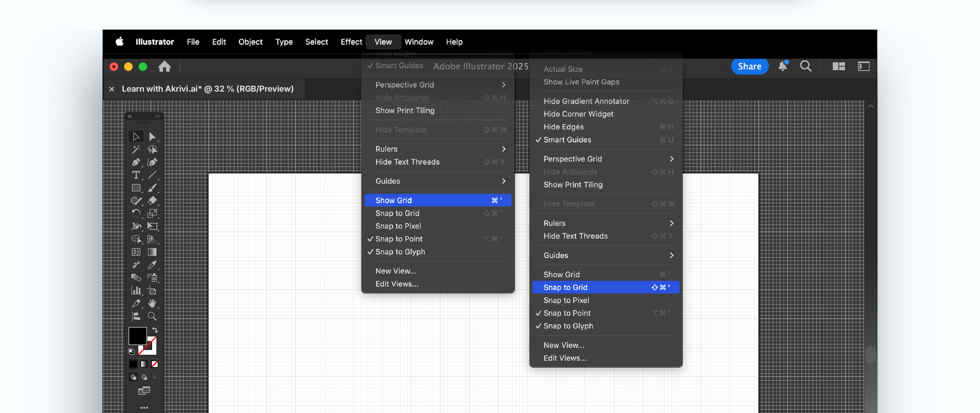The width and height of the screenshot is (980, 413).
Task: Open the Home screen icon
Action: 165,67
